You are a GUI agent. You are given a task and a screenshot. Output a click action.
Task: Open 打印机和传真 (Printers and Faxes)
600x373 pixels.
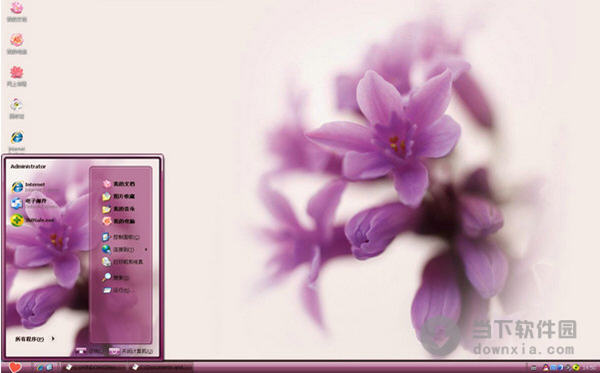[x=122, y=262]
